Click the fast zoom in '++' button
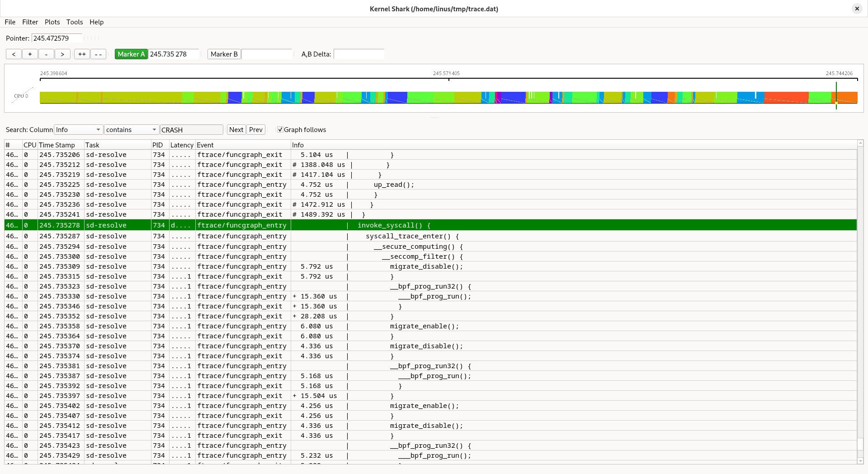 82,54
